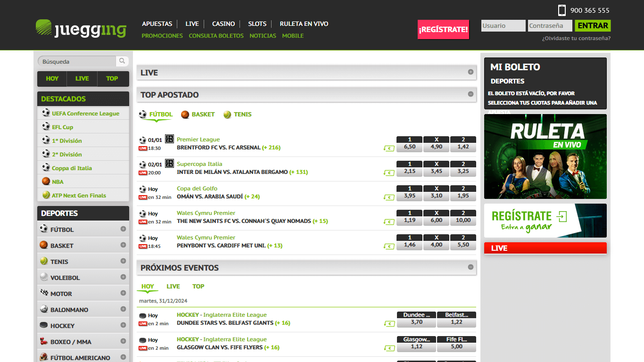Viewport: 644px width, 362px height.
Task: Select the HOY tab in Próximos Eventos
Action: 148,286
